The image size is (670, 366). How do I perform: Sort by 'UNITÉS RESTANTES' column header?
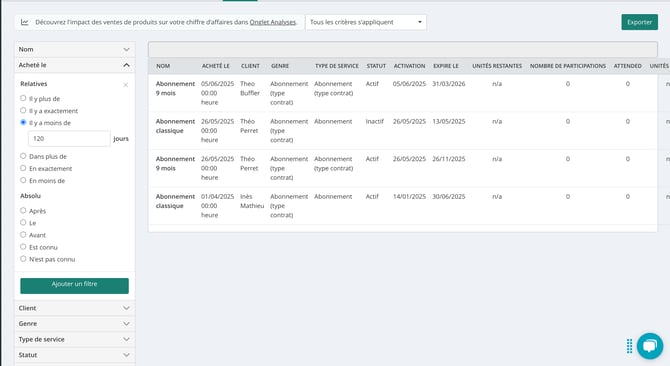(497, 66)
